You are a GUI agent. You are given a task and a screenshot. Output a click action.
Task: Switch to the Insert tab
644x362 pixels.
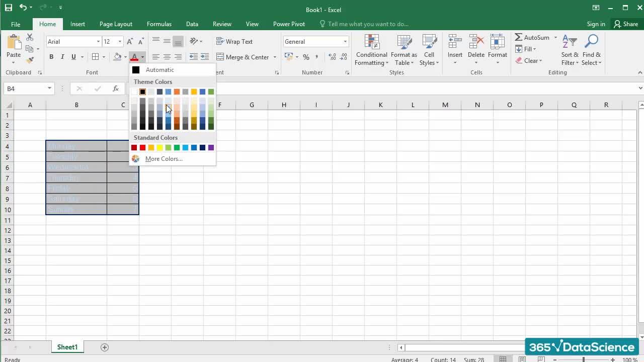click(x=77, y=24)
